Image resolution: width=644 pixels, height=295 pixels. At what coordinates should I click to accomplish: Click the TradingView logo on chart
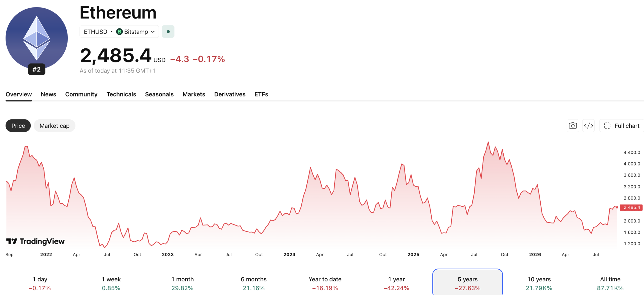pyautogui.click(x=35, y=241)
